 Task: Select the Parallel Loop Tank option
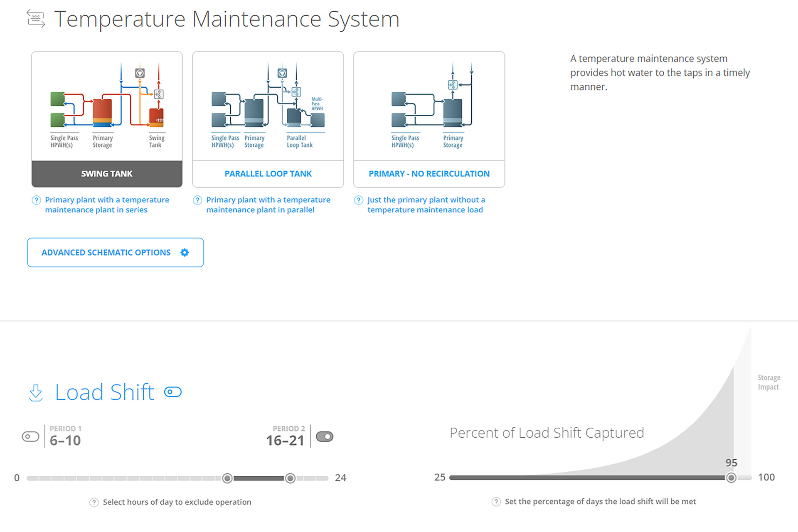coord(268,174)
